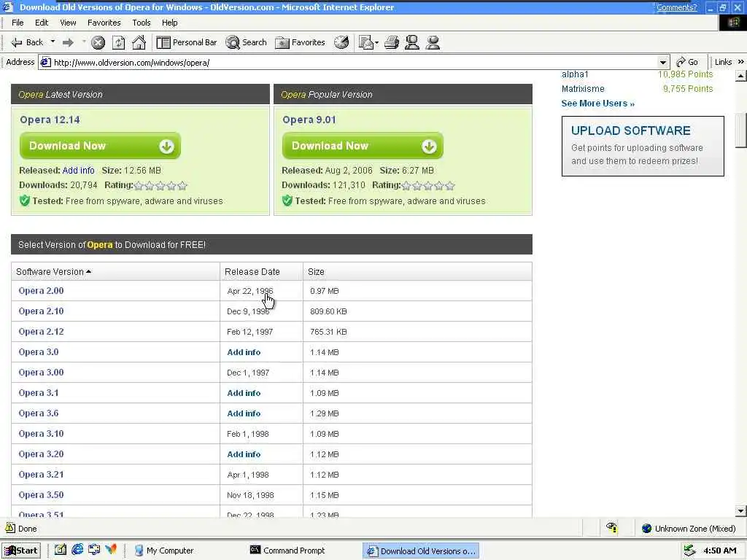Click the UPLOAD SOFTWARE banner
Screen dimensions: 747x560
[x=643, y=146]
